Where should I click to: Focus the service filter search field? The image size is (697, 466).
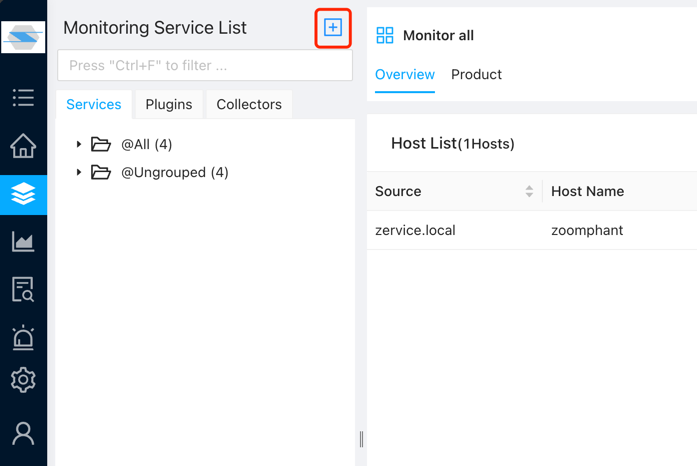205,65
